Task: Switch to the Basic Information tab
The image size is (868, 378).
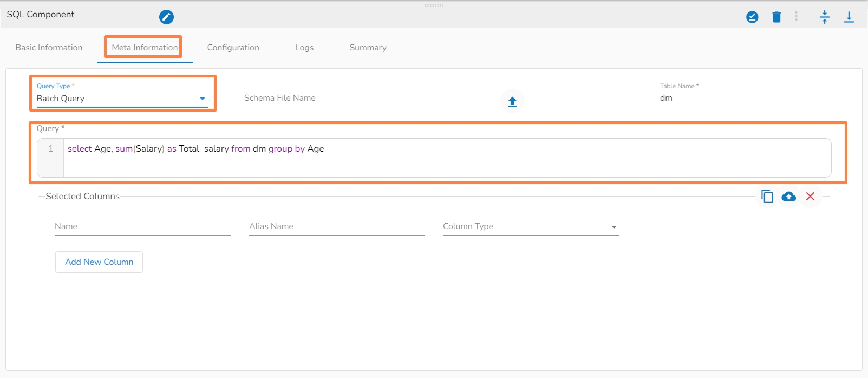Action: coord(49,48)
